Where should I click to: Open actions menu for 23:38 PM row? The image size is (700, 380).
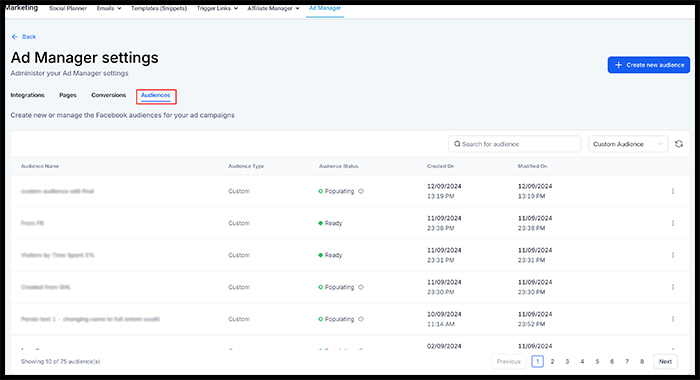[x=673, y=223]
